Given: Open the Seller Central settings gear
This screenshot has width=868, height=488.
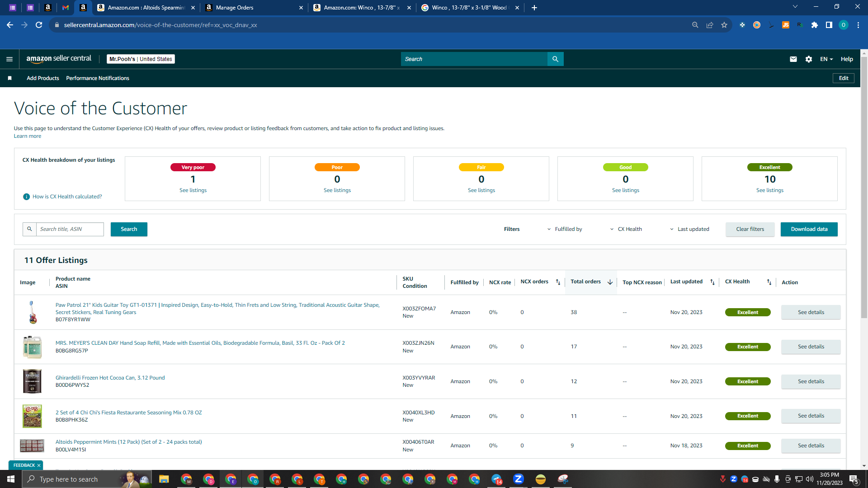Looking at the screenshot, I should pyautogui.click(x=809, y=59).
